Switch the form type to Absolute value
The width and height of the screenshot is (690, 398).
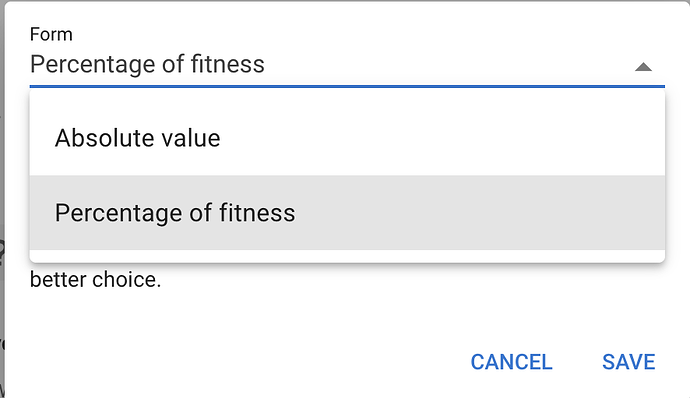[x=347, y=138]
